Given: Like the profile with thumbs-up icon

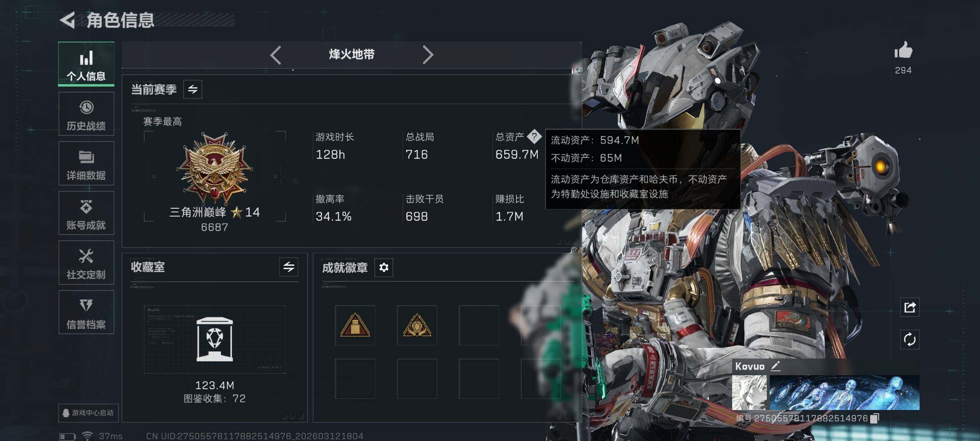Looking at the screenshot, I should click(903, 51).
